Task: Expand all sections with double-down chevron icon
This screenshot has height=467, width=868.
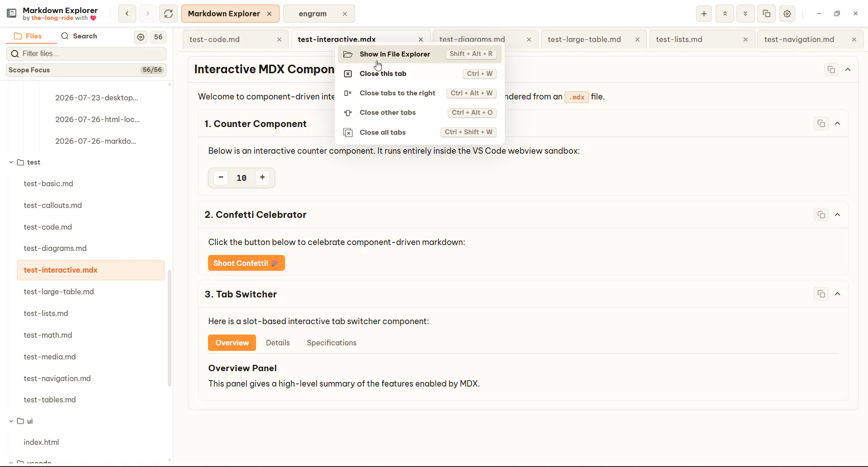Action: pos(745,14)
